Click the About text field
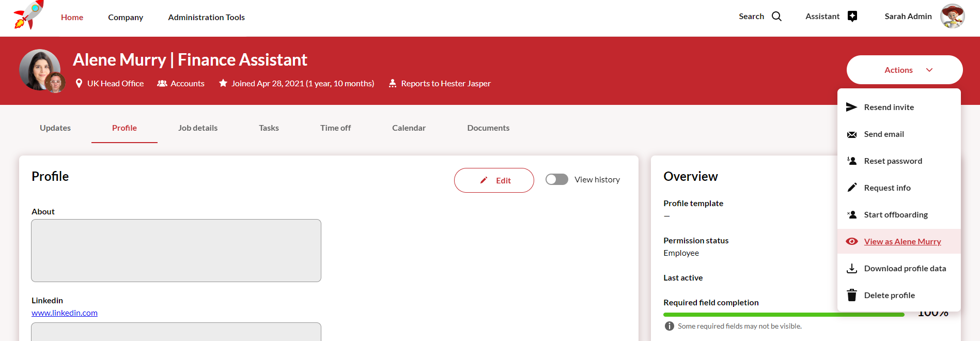 click(176, 251)
